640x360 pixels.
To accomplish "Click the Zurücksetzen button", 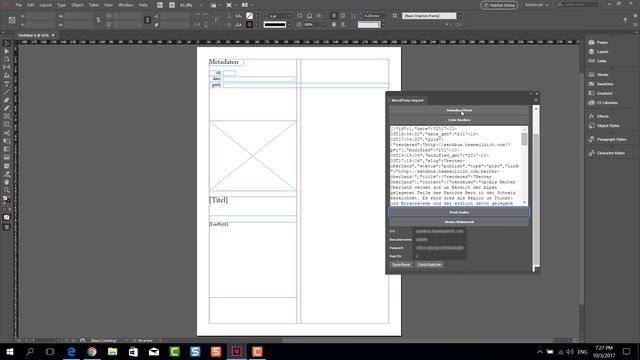I will (429, 265).
